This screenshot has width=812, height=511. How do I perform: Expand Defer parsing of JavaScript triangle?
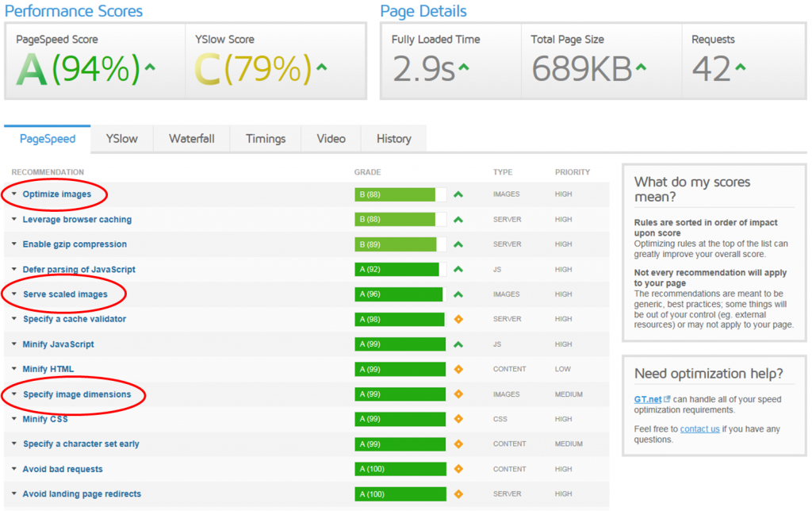click(x=14, y=270)
